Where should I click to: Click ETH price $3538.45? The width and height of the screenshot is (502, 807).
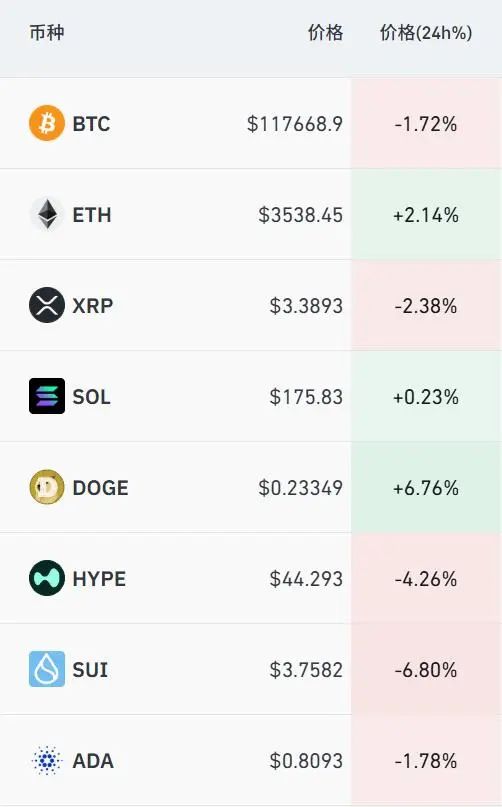click(x=301, y=215)
